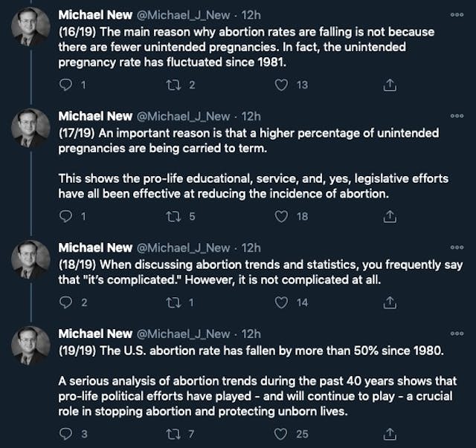Image resolution: width=476 pixels, height=448 pixels.
Task: Like the (19/19) final tweet
Action: pyautogui.click(x=281, y=434)
